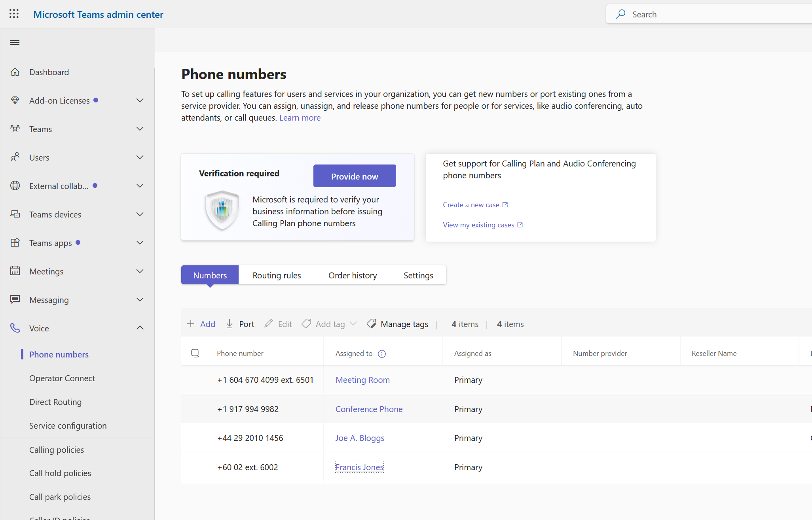Click the Manage tags icon
The image size is (812, 520).
pos(371,324)
